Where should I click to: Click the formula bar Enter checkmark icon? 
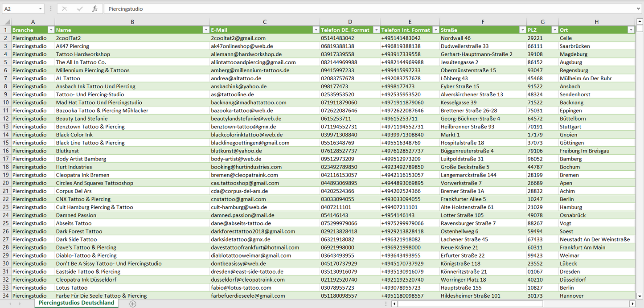[80, 9]
